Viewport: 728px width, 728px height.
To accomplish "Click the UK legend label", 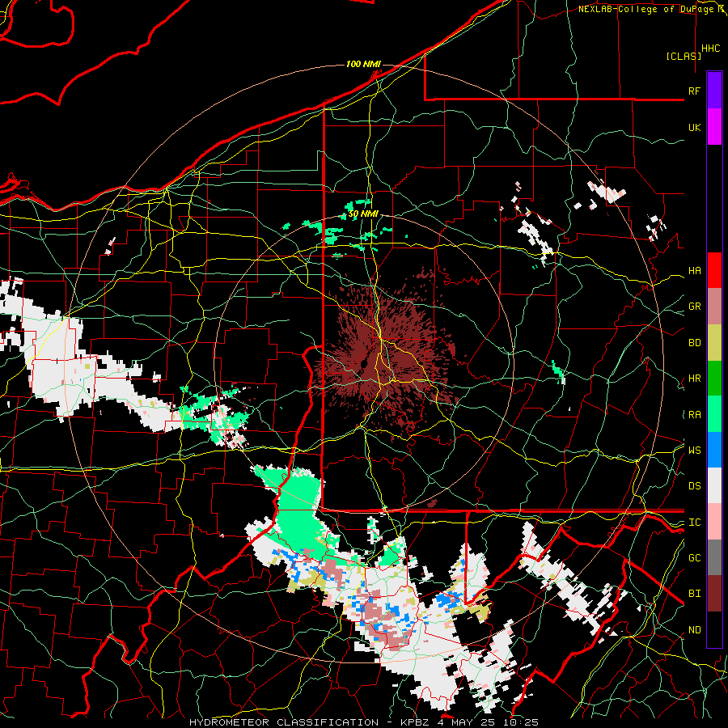I will pos(694,127).
